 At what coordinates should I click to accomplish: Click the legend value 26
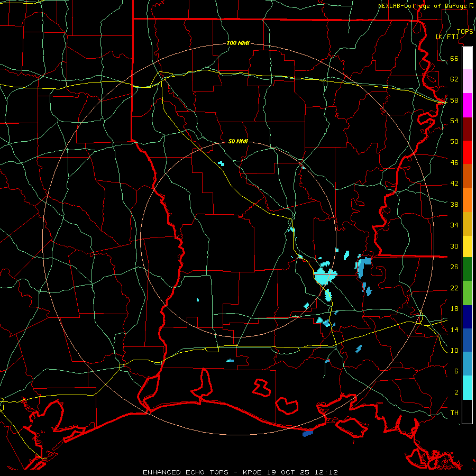454,267
